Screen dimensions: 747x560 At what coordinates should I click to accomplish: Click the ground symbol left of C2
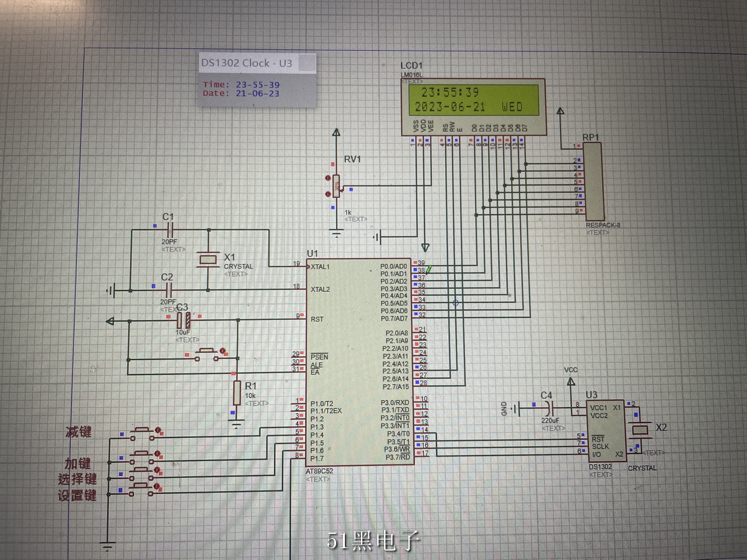tap(112, 290)
